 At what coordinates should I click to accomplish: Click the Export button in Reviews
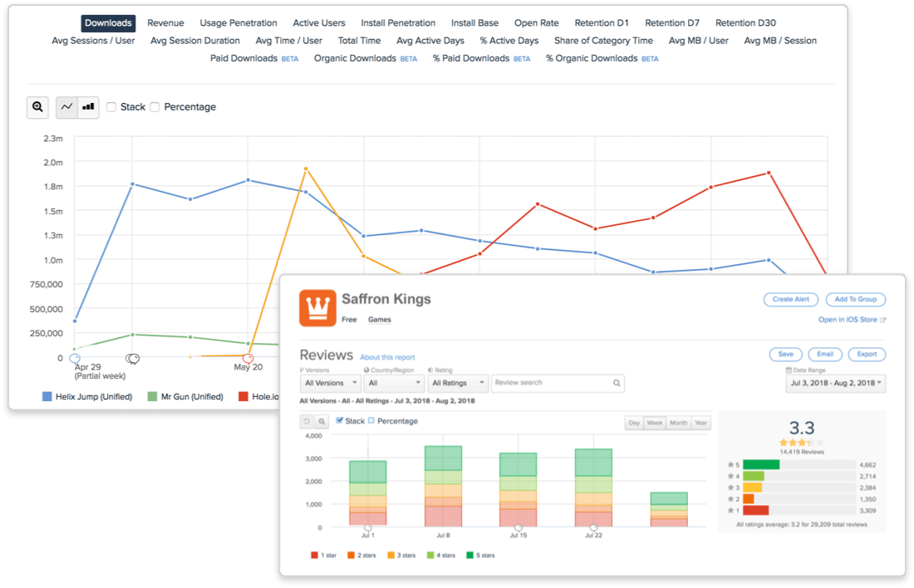[x=867, y=355]
